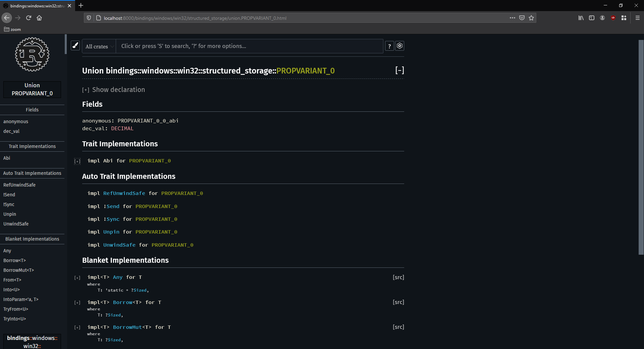Open the Any trait link

[118, 277]
